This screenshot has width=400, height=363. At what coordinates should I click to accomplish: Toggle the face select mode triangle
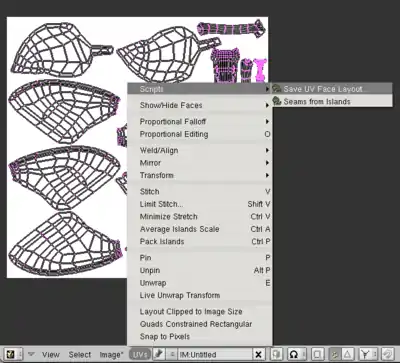coord(347,354)
